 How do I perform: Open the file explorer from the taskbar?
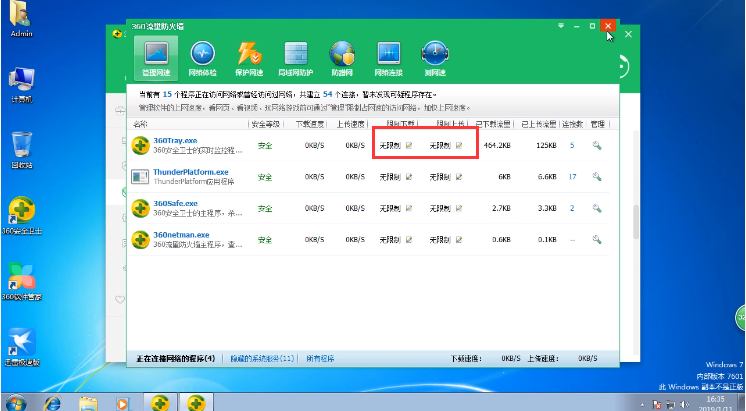click(x=88, y=403)
